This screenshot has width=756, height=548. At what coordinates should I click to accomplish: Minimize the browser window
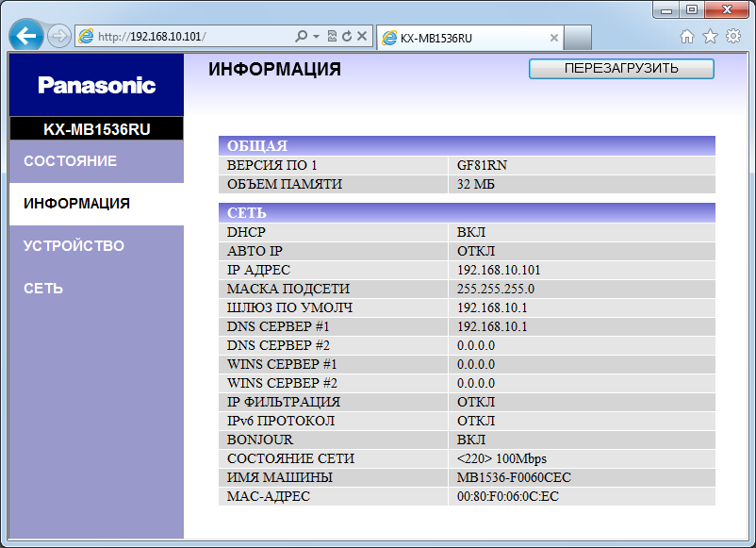click(x=666, y=9)
